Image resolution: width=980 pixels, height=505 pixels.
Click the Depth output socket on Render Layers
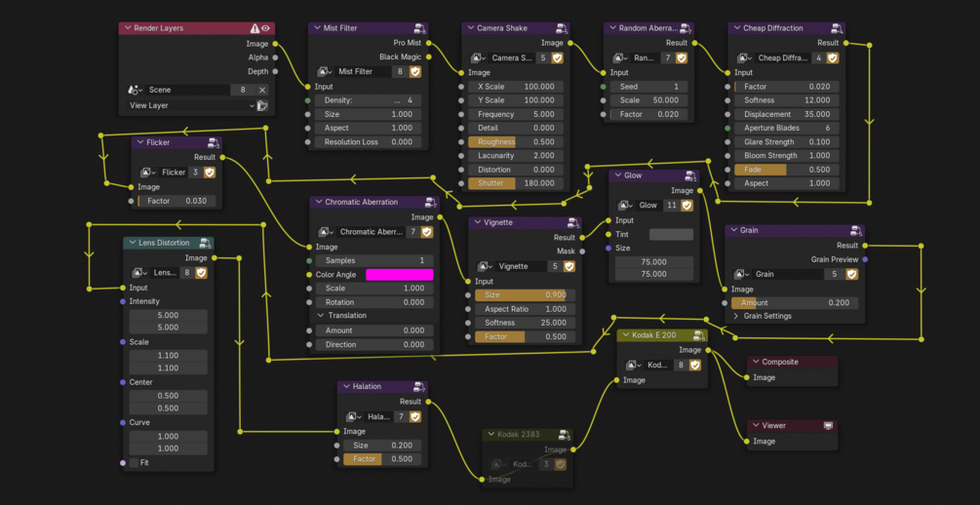[276, 71]
